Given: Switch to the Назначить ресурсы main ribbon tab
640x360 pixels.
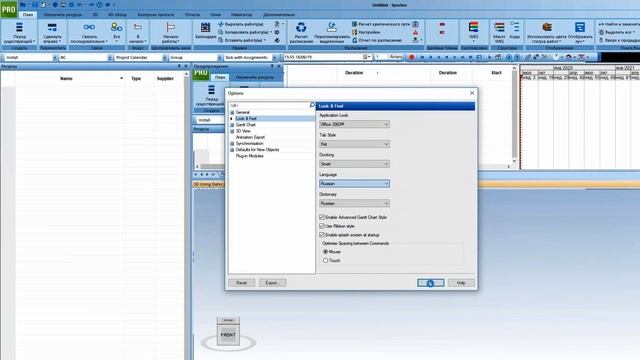Looking at the screenshot, I should (x=62, y=15).
